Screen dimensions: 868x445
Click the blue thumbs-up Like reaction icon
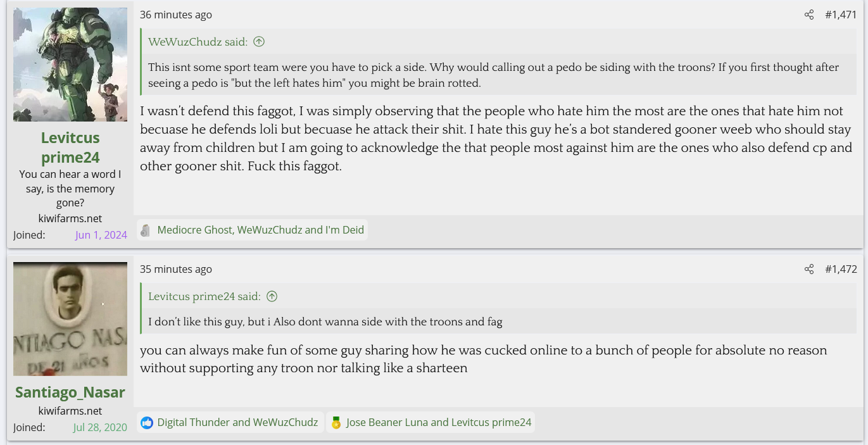[147, 422]
